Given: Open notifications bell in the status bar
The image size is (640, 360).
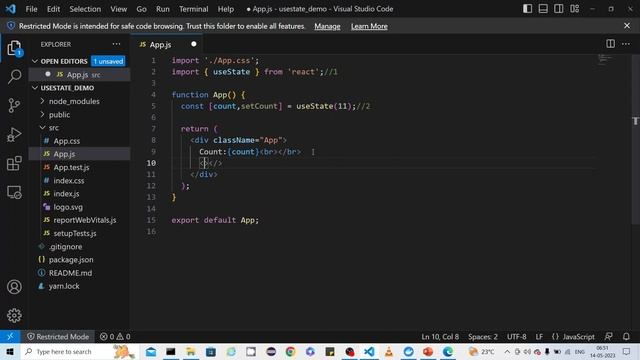Looking at the screenshot, I should point(626,337).
